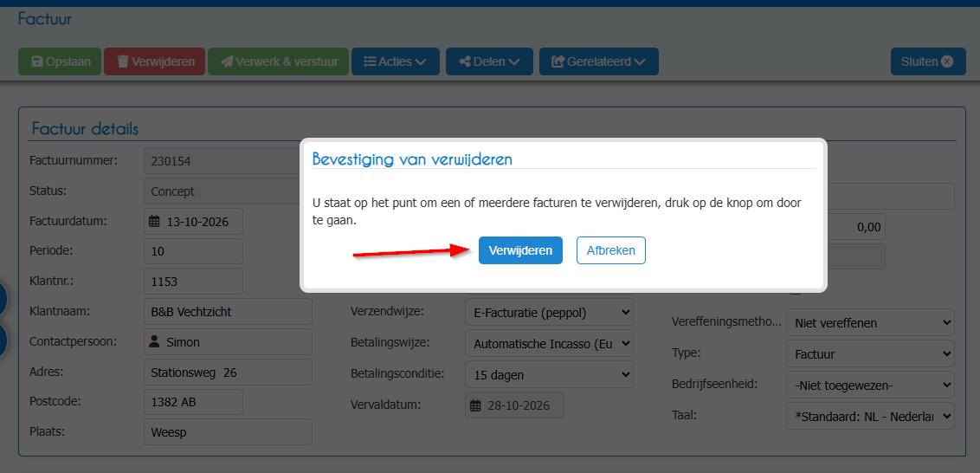The height and width of the screenshot is (473, 980).
Task: Expand the Gerelateerd menu
Action: [x=599, y=62]
